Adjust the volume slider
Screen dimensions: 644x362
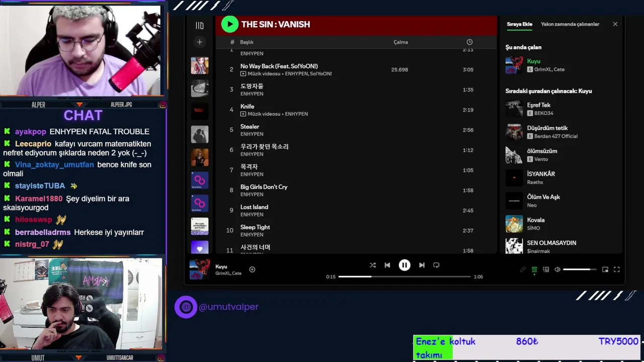click(580, 269)
